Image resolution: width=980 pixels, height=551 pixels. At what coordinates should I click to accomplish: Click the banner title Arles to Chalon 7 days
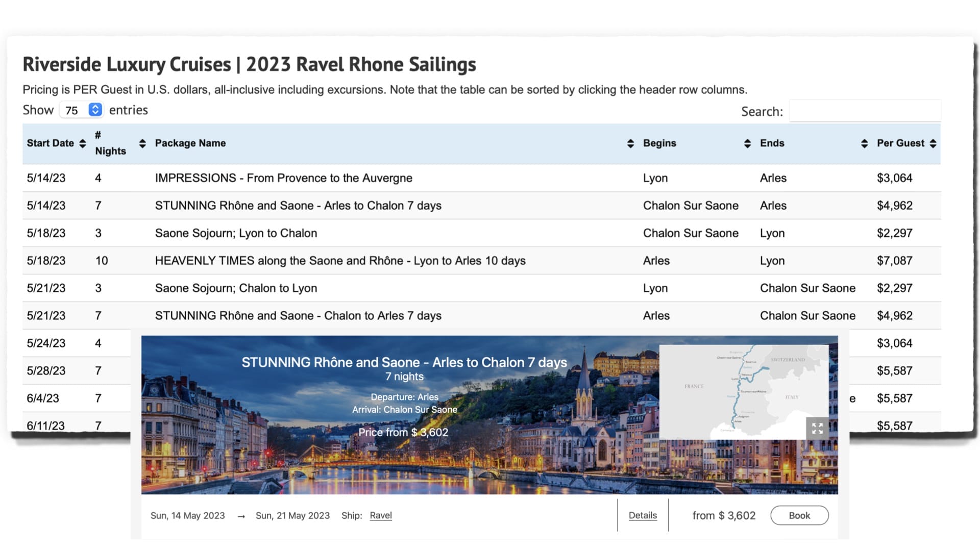(404, 362)
